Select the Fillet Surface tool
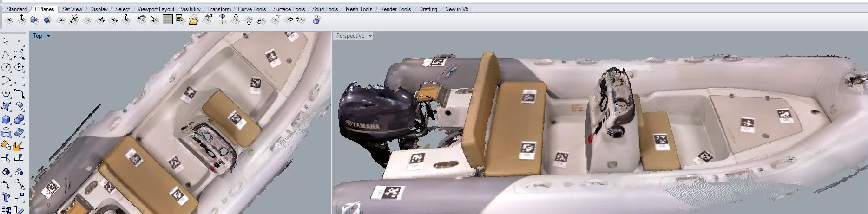This screenshot has height=214, width=868. point(19,107)
